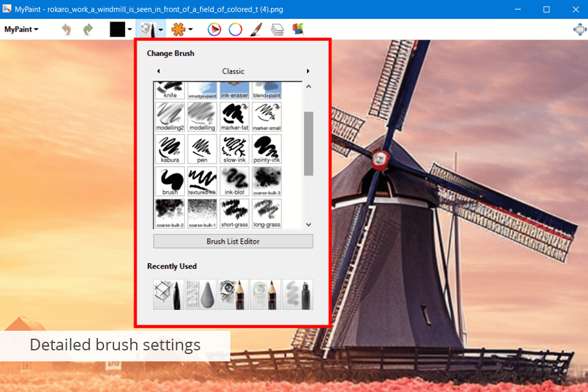Open the Brush List Editor
This screenshot has width=588, height=392.
(x=233, y=241)
